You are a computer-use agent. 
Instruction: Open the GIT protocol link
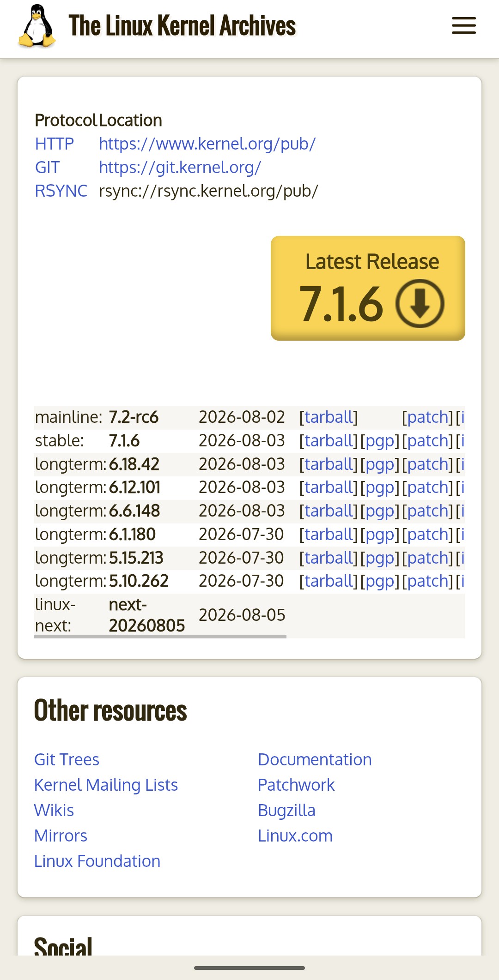click(x=48, y=168)
